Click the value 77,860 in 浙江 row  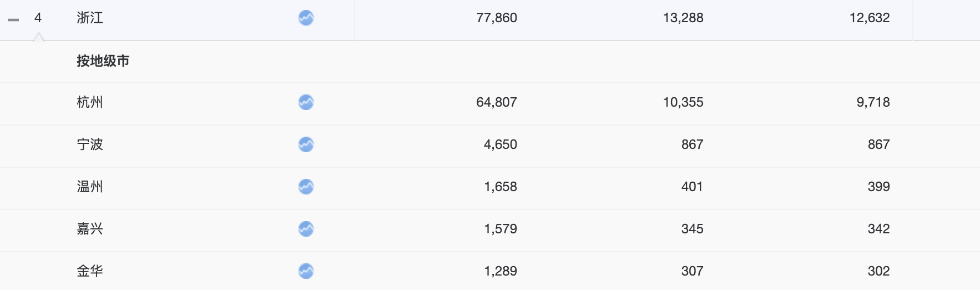tap(497, 18)
